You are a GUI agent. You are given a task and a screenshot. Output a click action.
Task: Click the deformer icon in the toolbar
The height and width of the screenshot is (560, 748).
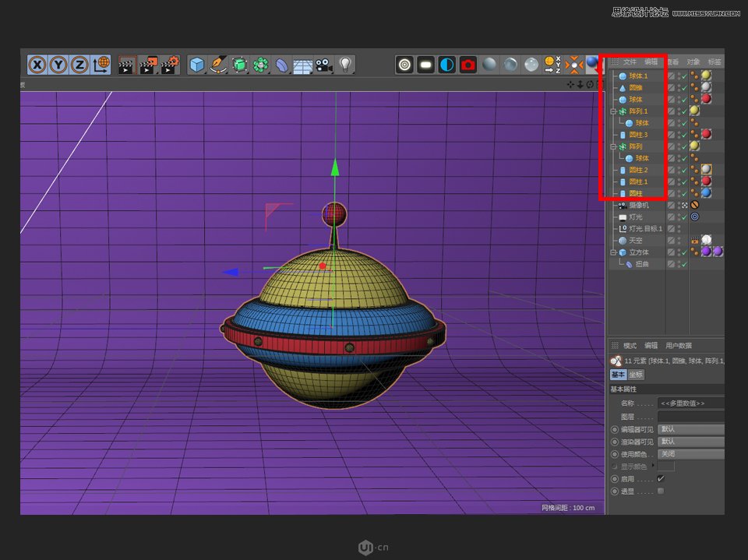pyautogui.click(x=280, y=63)
